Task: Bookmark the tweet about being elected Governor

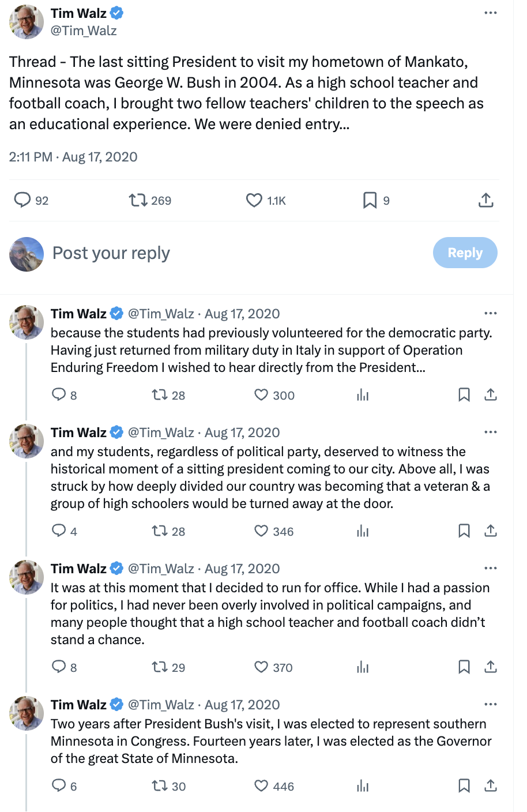Action: (464, 785)
